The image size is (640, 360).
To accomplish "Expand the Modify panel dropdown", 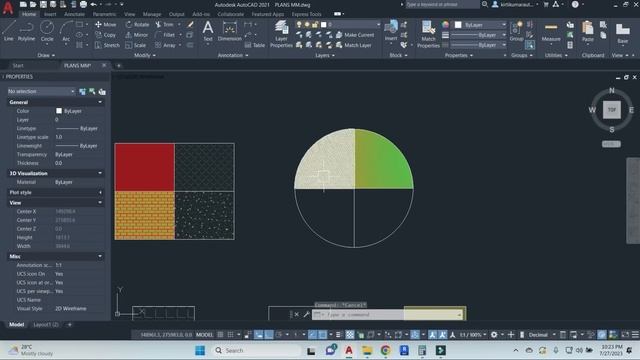I will [x=145, y=55].
